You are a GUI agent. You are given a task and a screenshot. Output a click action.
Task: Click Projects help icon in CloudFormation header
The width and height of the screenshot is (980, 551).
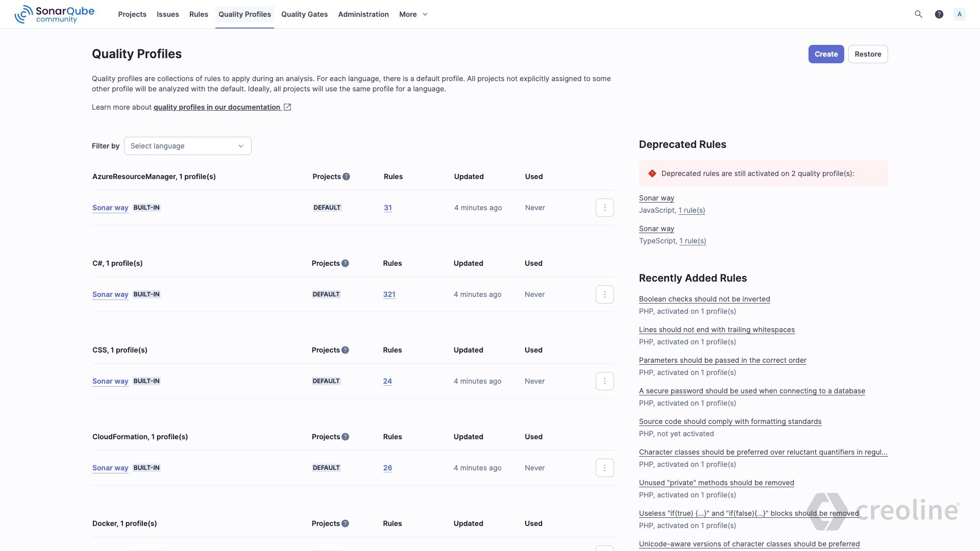pos(345,437)
